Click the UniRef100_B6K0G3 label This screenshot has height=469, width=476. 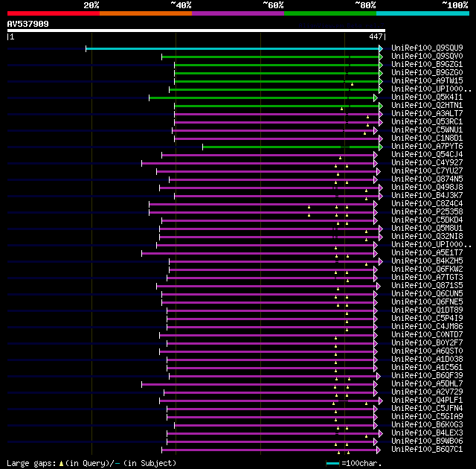pyautogui.click(x=427, y=425)
